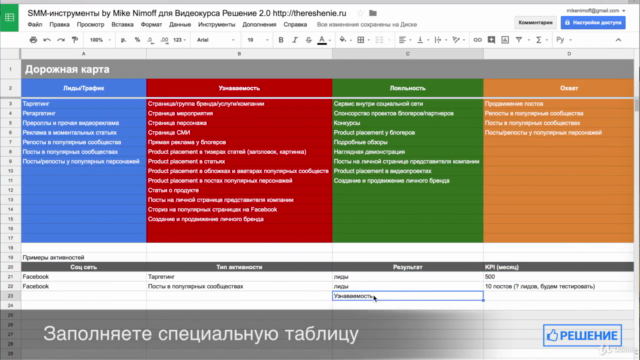This screenshot has width=640, height=360.
Task: Select the Конкурсы cell
Action: [x=408, y=123]
